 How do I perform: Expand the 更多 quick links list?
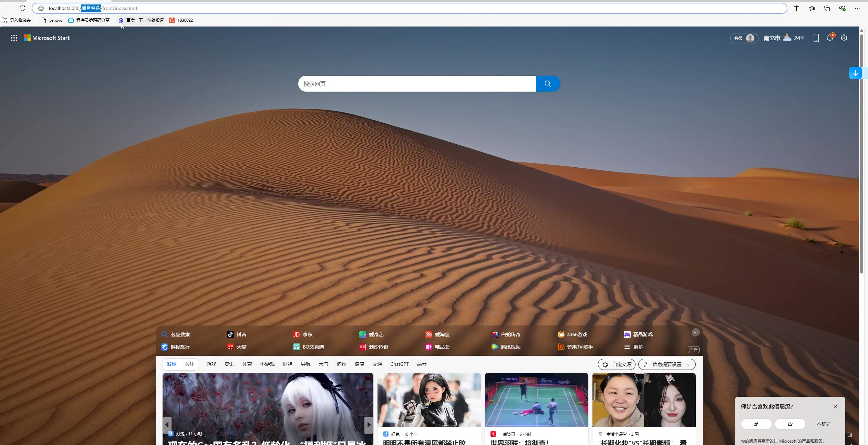(x=633, y=347)
